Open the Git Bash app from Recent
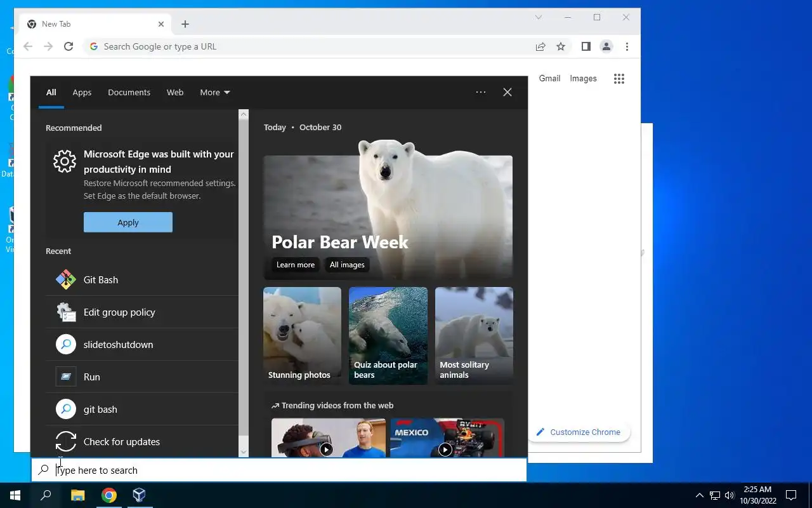Viewport: 812px width, 508px height. point(142,279)
